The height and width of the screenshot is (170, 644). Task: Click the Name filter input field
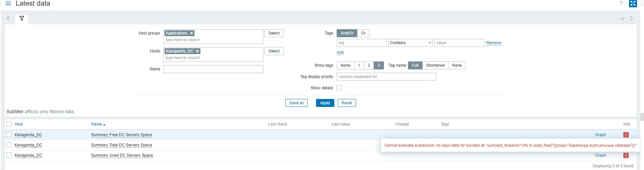[x=213, y=69]
